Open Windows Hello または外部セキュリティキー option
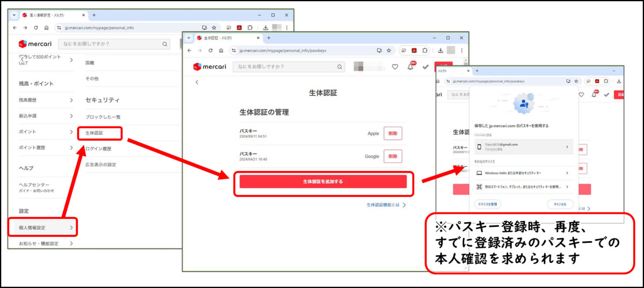The image size is (644, 288). pyautogui.click(x=524, y=173)
